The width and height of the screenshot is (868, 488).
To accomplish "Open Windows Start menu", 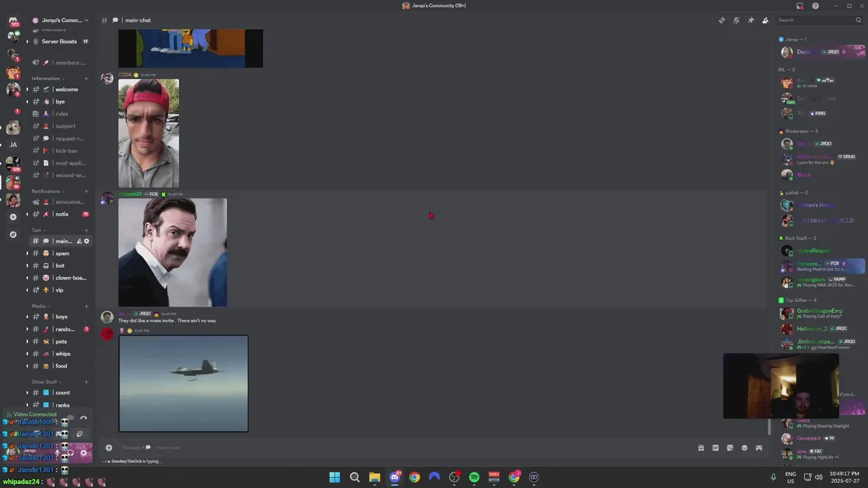I will (334, 477).
